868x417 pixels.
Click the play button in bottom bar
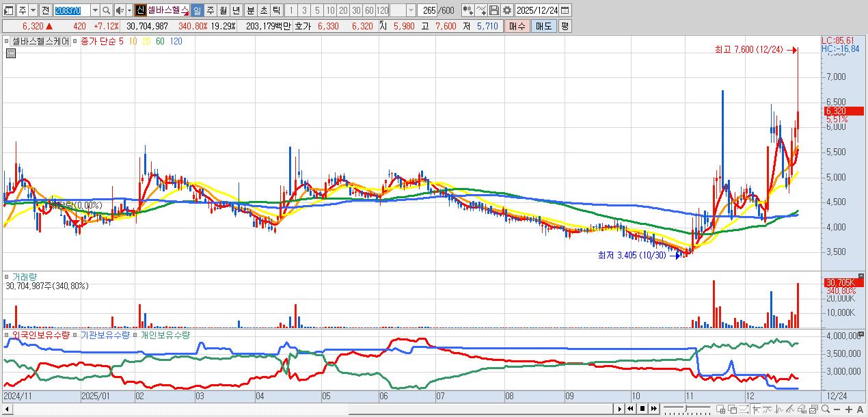point(620,409)
